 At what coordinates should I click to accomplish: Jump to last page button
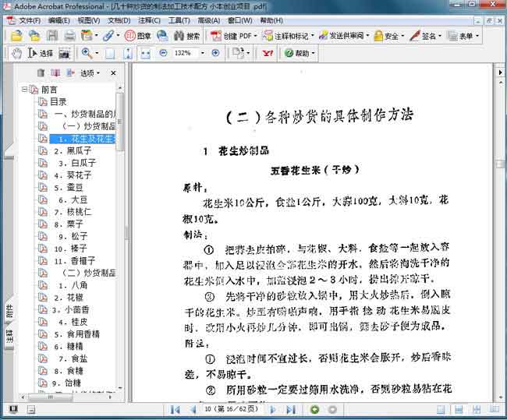click(x=291, y=410)
